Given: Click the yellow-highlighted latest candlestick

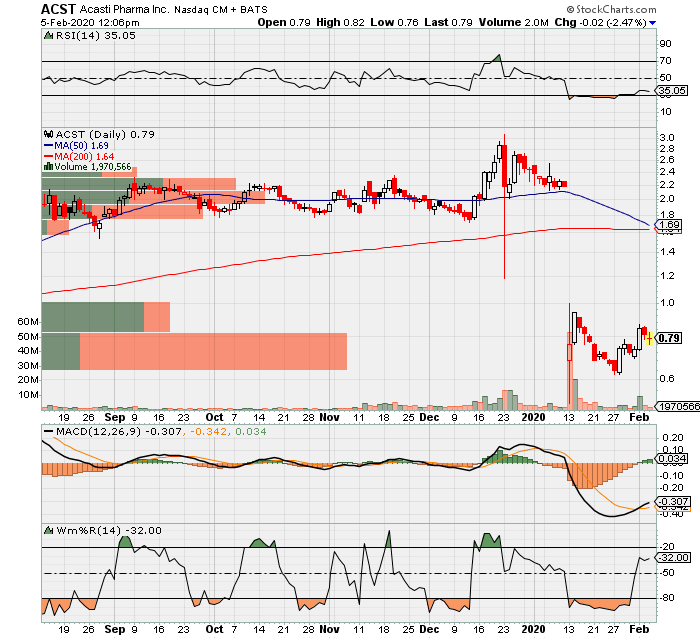Looking at the screenshot, I should point(649,338).
